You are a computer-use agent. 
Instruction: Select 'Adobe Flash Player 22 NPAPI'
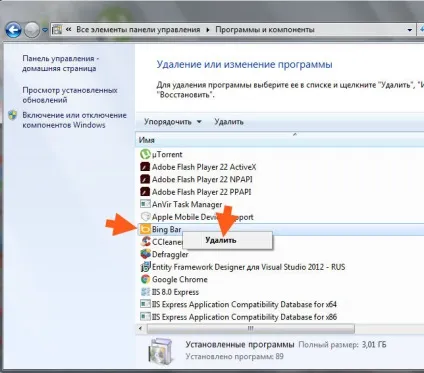click(202, 179)
